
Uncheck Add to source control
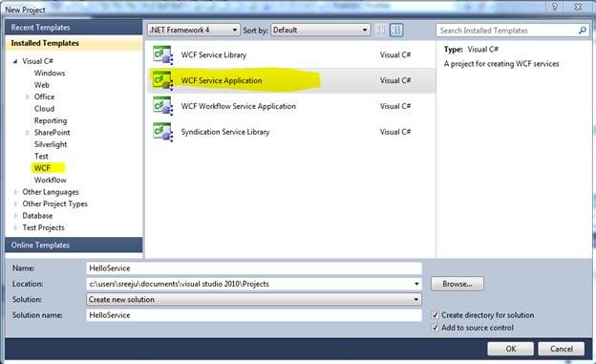tap(436, 328)
